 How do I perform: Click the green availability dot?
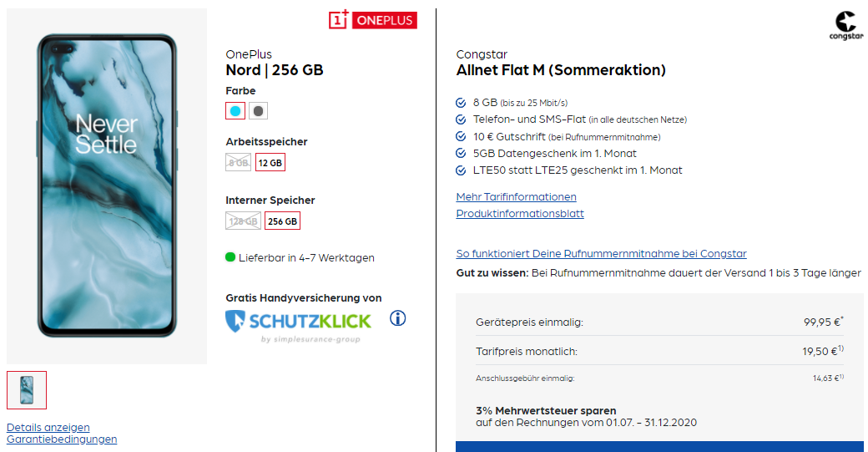coord(230,257)
